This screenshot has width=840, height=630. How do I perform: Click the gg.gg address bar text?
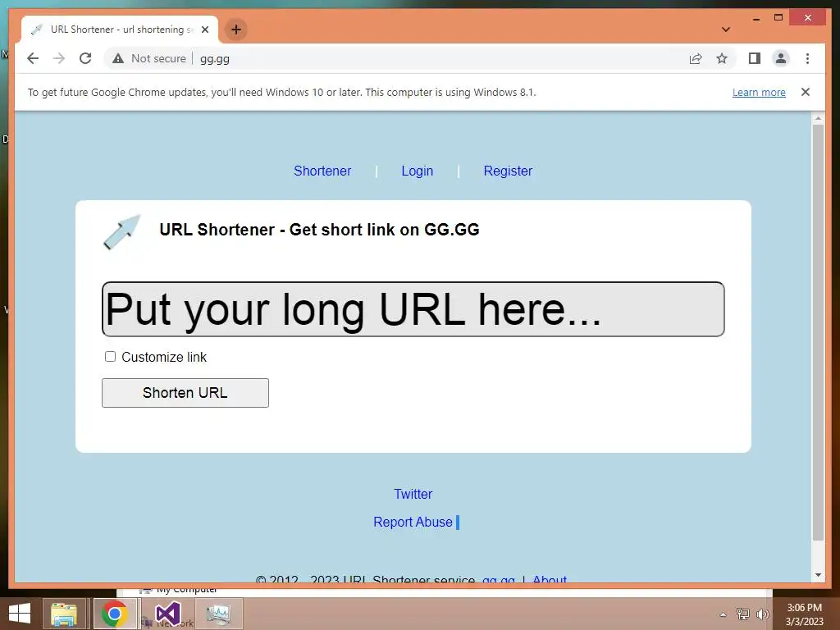(x=215, y=59)
